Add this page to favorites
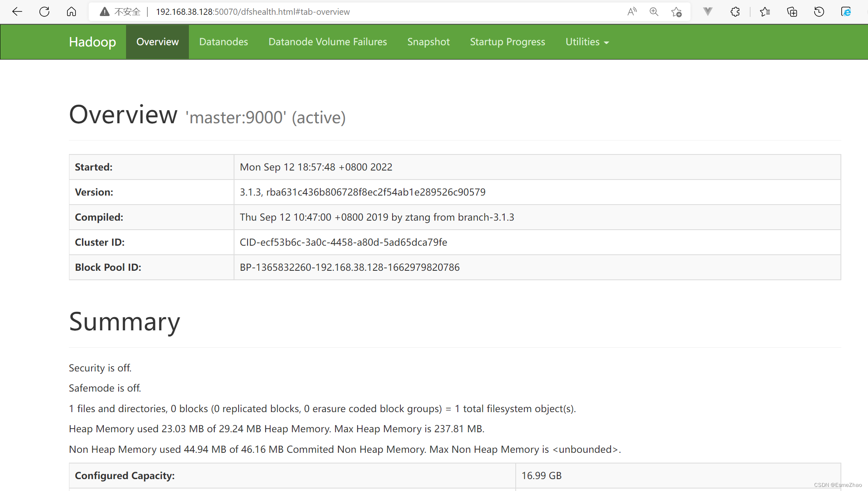This screenshot has width=868, height=491. point(676,12)
